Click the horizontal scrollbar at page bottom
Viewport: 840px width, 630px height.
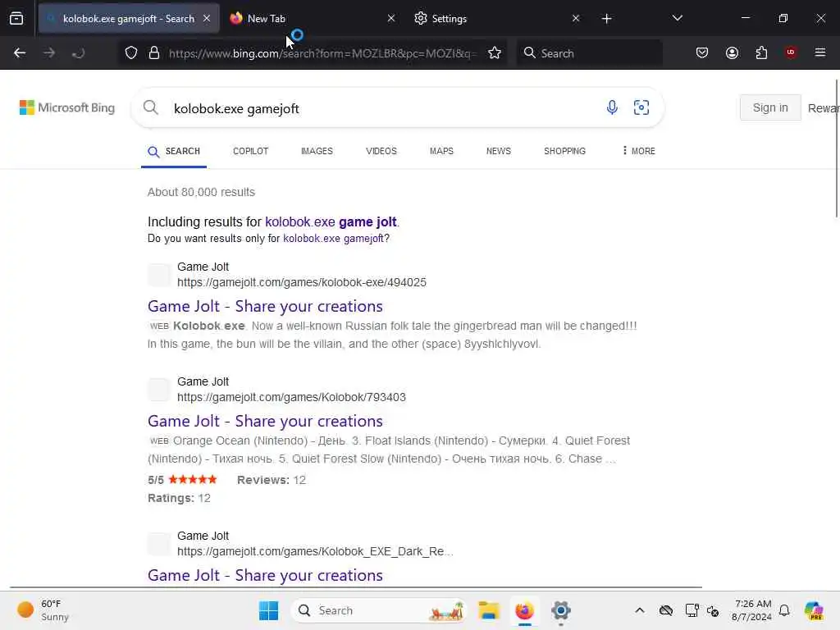356,587
